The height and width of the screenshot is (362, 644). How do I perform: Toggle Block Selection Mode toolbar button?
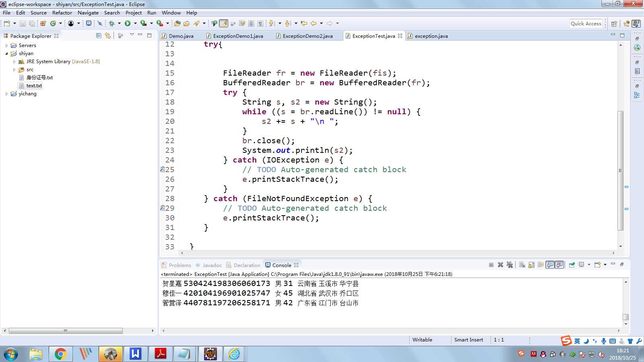click(x=251, y=23)
